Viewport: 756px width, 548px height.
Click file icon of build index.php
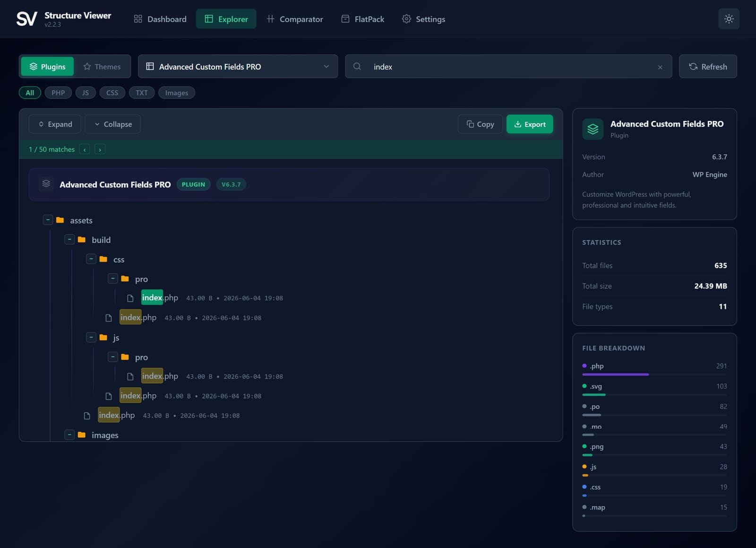click(87, 416)
